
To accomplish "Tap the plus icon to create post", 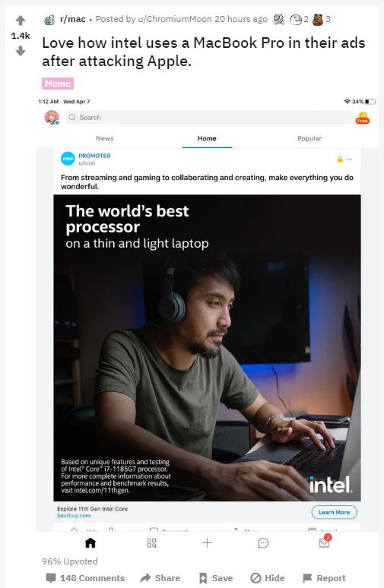I will tap(207, 542).
